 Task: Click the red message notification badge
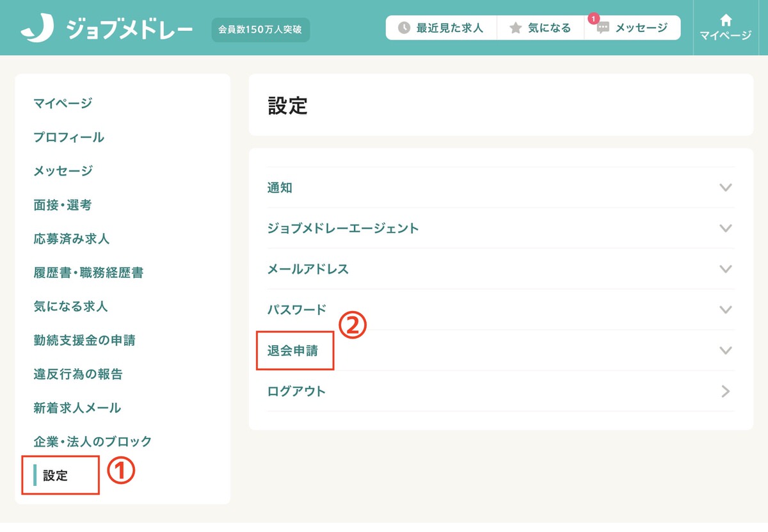[x=593, y=19]
